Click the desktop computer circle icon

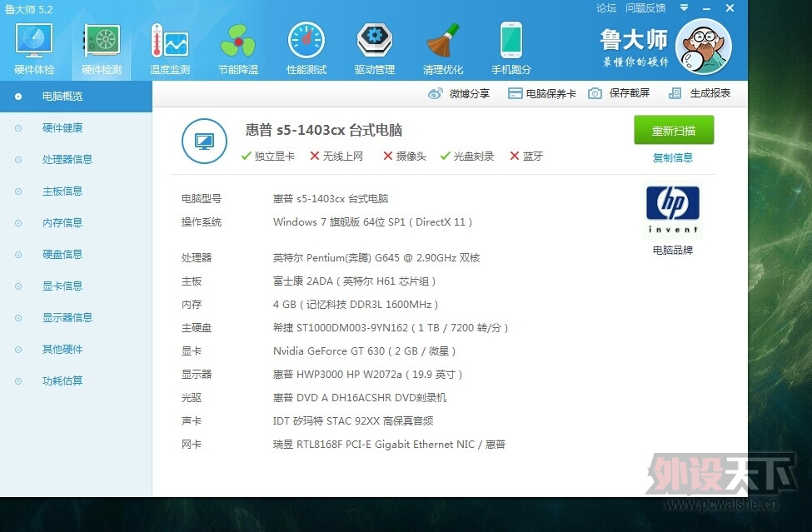tap(204, 141)
